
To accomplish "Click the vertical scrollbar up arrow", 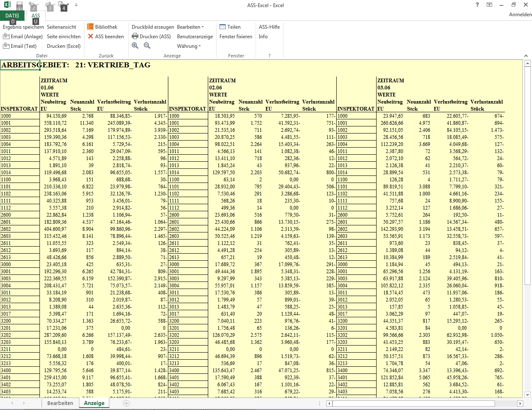I will [528, 64].
